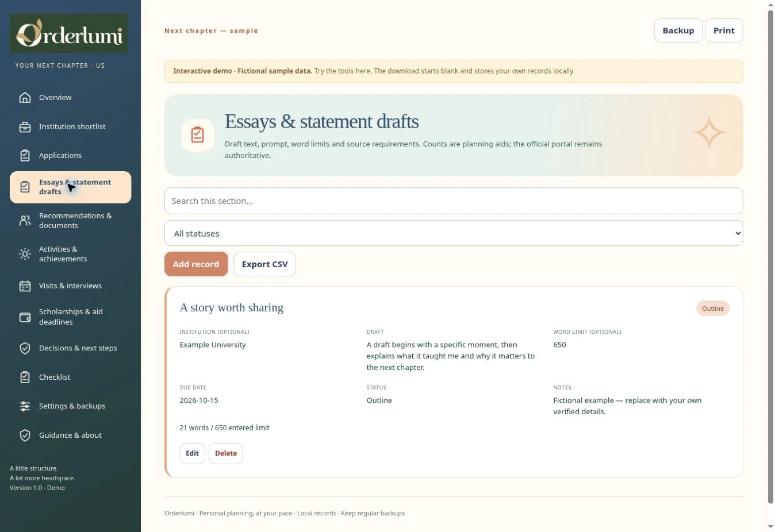
Task: Click the 21 words / 650 entered limit text
Action: pyautogui.click(x=224, y=428)
